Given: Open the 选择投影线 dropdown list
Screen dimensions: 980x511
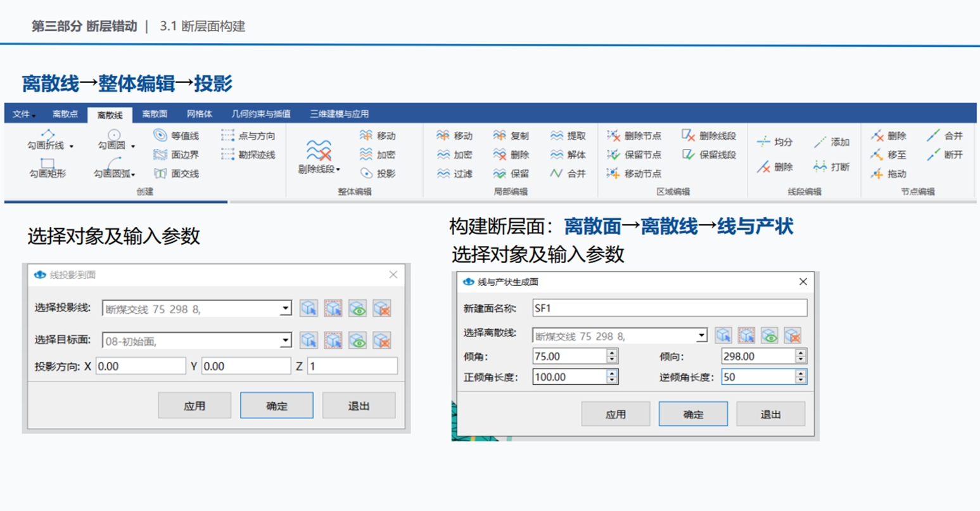Looking at the screenshot, I should [x=285, y=309].
